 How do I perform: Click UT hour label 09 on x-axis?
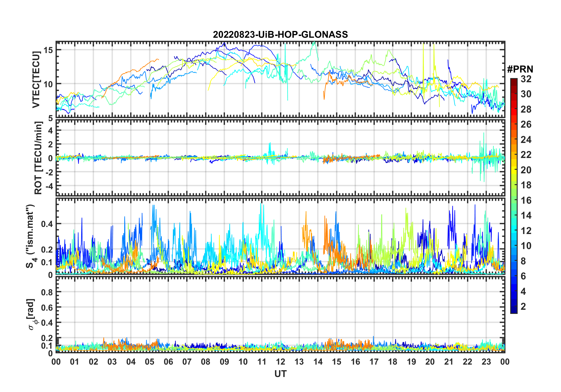tap(224, 362)
